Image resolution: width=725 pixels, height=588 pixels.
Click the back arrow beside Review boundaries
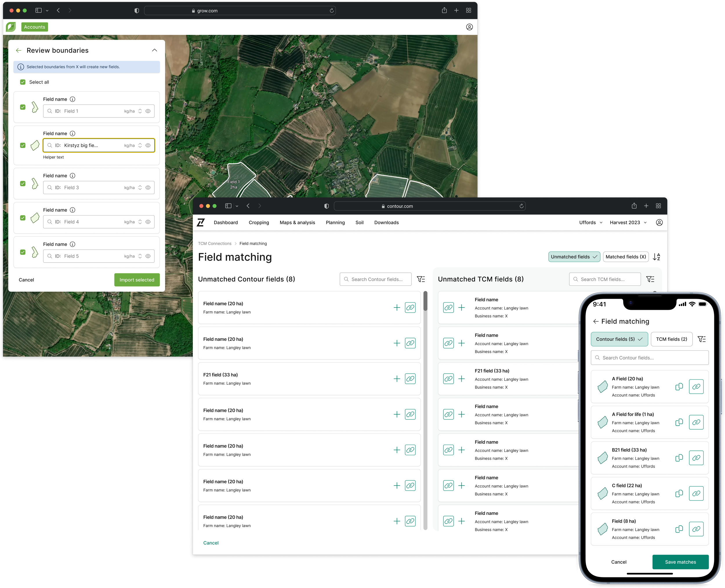click(19, 50)
